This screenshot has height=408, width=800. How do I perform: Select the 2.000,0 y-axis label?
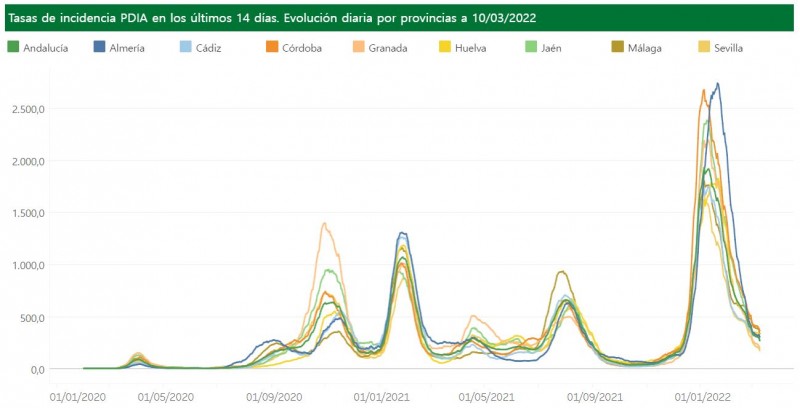29,161
